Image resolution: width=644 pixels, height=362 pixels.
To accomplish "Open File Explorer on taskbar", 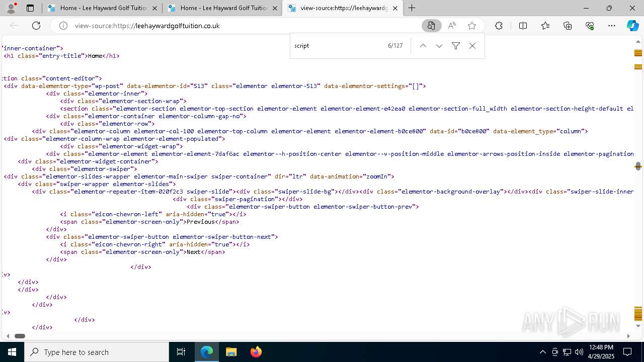I will tap(231, 352).
